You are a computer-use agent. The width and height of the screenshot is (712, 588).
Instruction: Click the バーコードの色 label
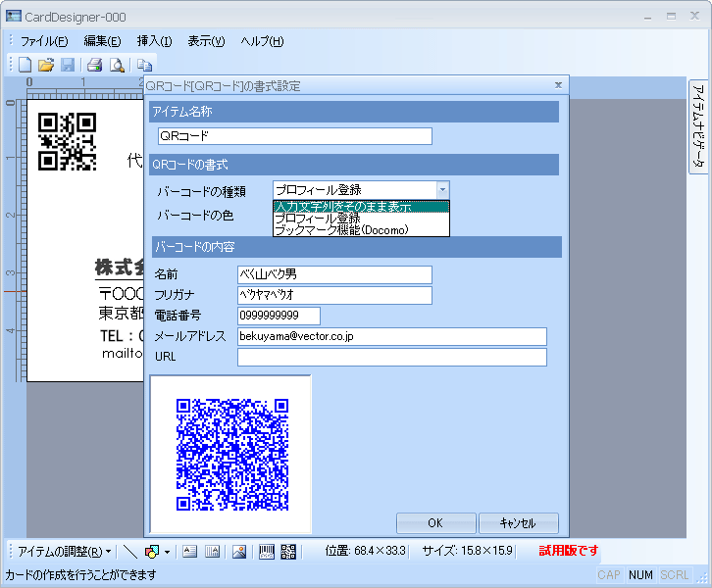195,215
